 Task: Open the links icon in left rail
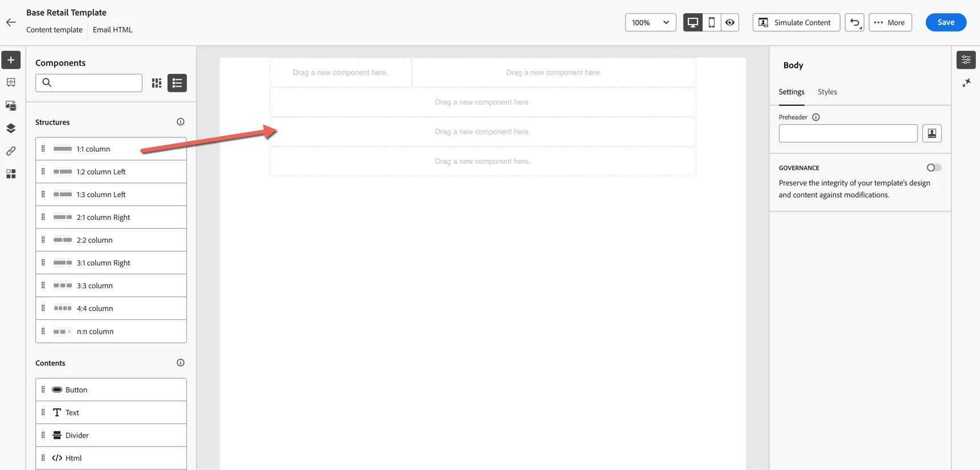[11, 151]
